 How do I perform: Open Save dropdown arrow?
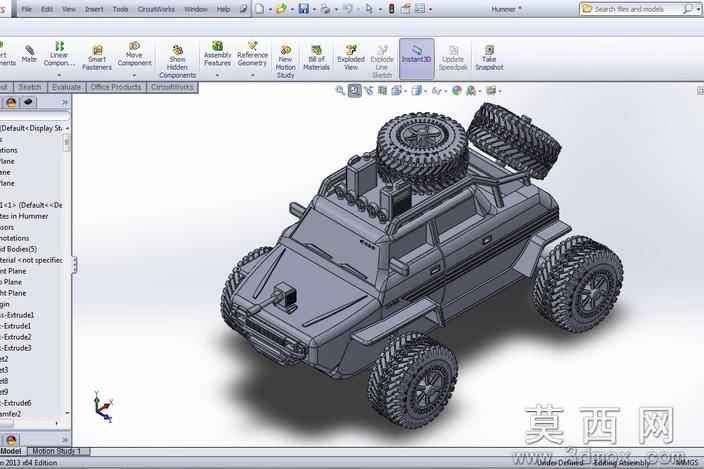[314, 9]
